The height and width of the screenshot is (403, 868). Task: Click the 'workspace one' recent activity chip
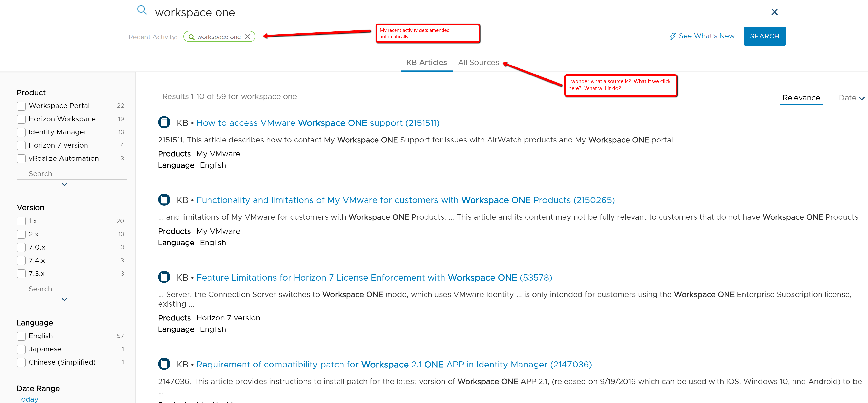click(219, 37)
